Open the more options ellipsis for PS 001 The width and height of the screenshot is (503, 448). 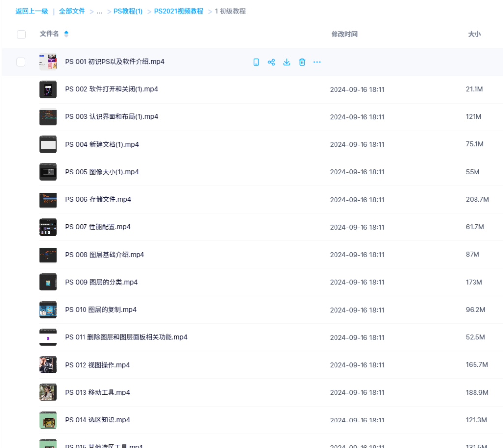[x=317, y=62]
